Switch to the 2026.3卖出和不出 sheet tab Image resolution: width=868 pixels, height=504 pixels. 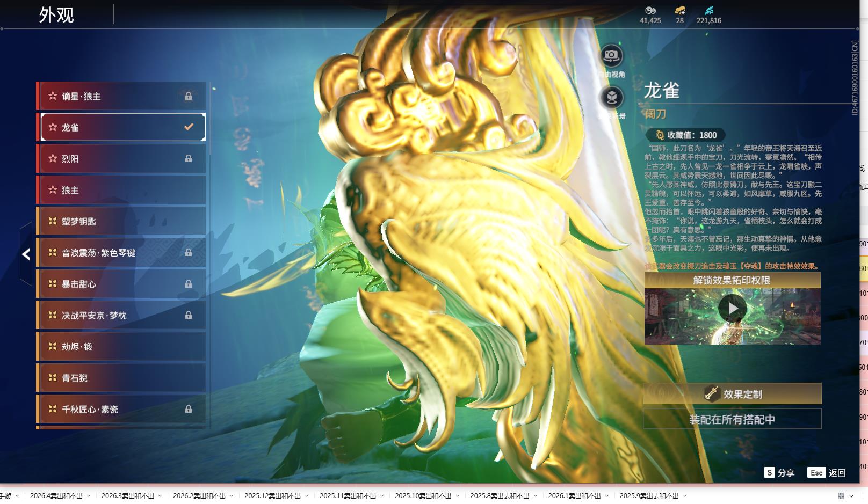(x=128, y=496)
